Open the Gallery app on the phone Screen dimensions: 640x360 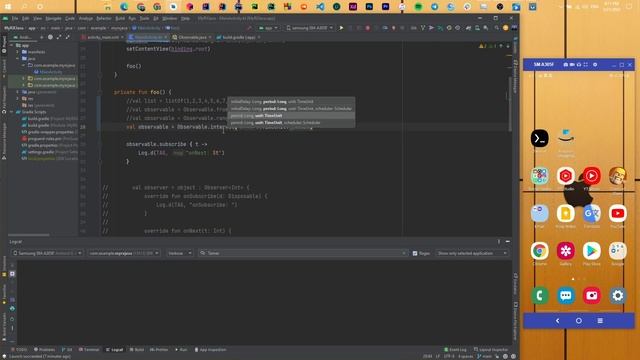(x=565, y=251)
